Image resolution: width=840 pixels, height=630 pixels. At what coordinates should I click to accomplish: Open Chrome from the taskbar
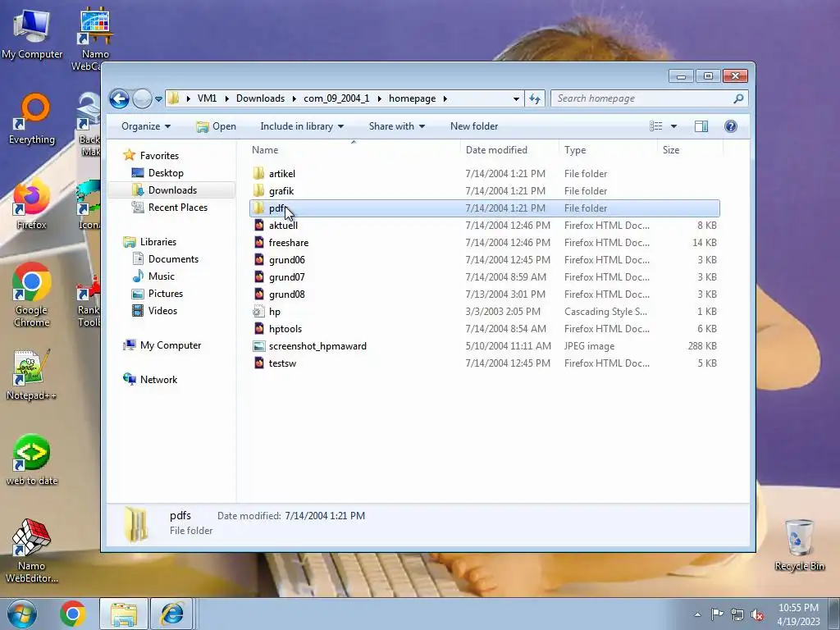[x=73, y=614]
